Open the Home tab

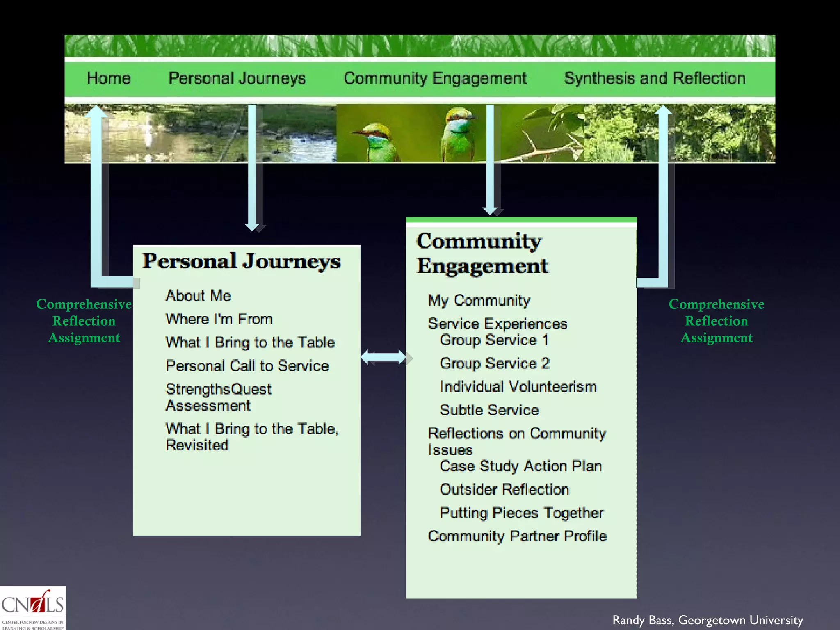point(109,78)
